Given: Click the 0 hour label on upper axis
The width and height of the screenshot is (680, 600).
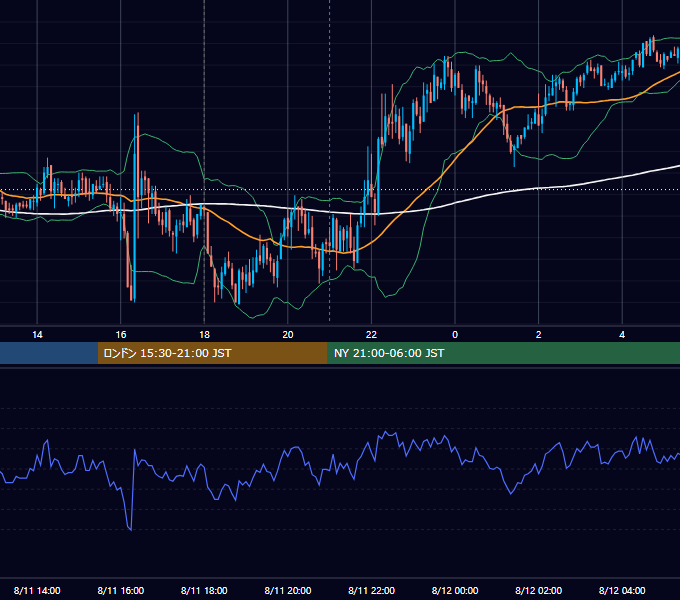Looking at the screenshot, I should pyautogui.click(x=455, y=335).
